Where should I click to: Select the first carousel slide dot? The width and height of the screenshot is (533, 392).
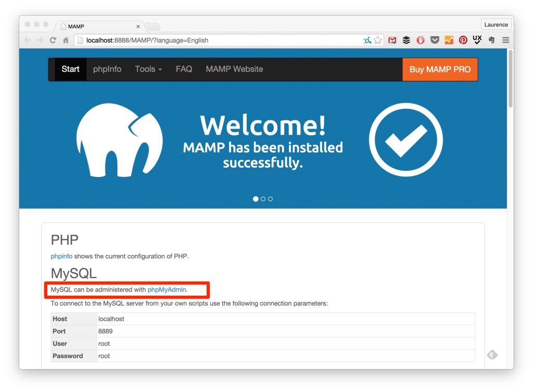click(x=256, y=199)
